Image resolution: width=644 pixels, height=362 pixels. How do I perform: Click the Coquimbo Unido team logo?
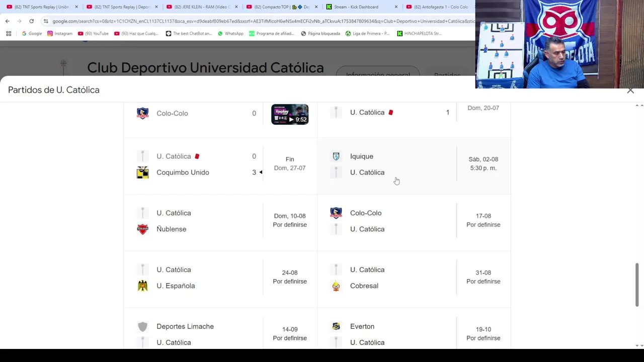(x=143, y=172)
